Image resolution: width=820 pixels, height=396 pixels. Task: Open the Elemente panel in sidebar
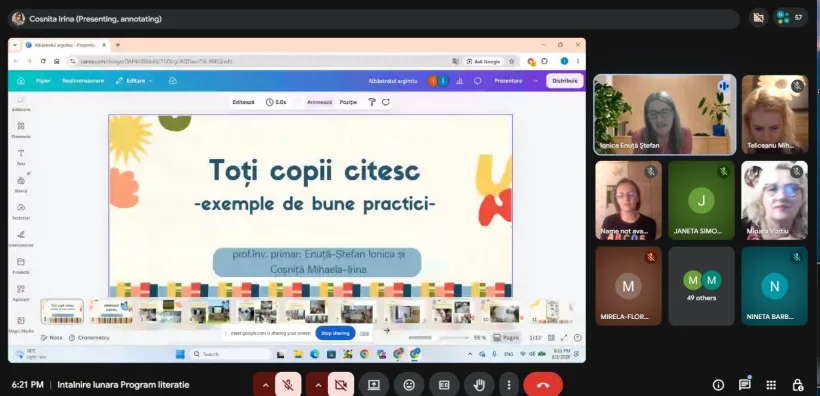[x=21, y=130]
